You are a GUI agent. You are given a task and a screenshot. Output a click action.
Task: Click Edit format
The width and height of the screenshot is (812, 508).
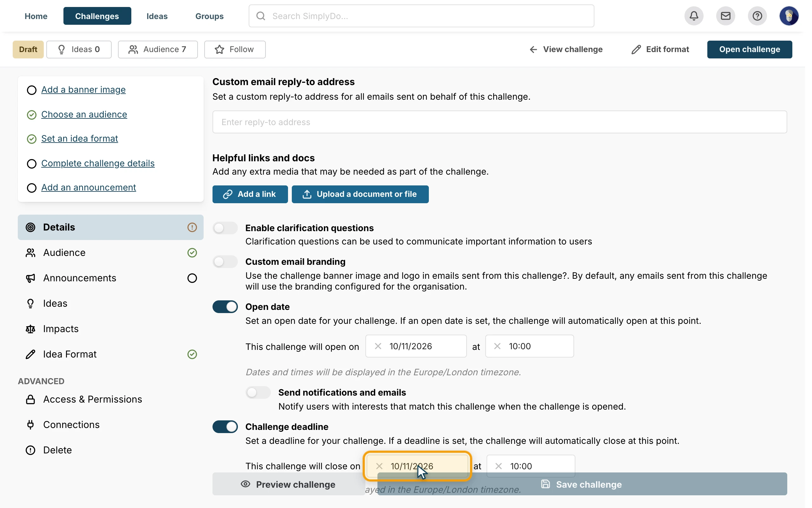click(660, 50)
